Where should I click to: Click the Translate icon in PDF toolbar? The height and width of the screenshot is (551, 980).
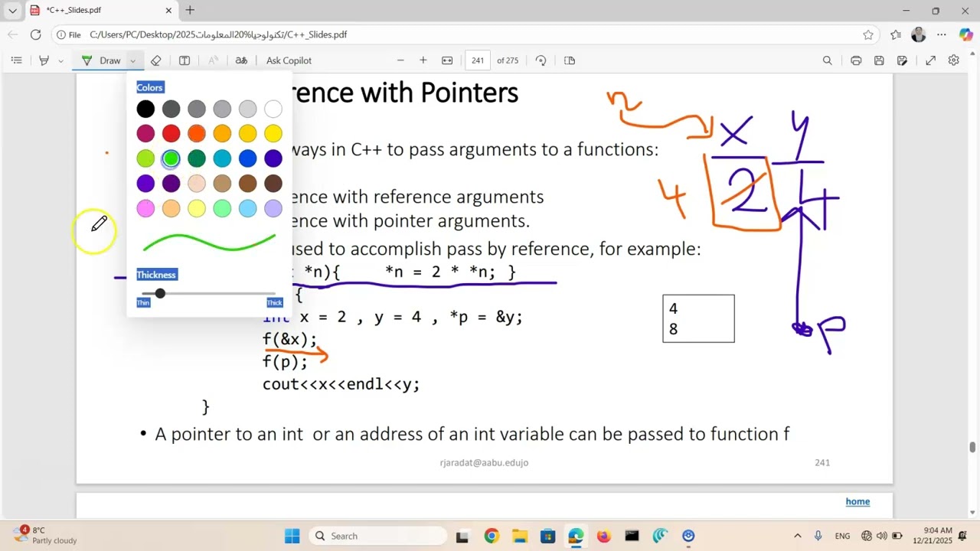pyautogui.click(x=241, y=60)
